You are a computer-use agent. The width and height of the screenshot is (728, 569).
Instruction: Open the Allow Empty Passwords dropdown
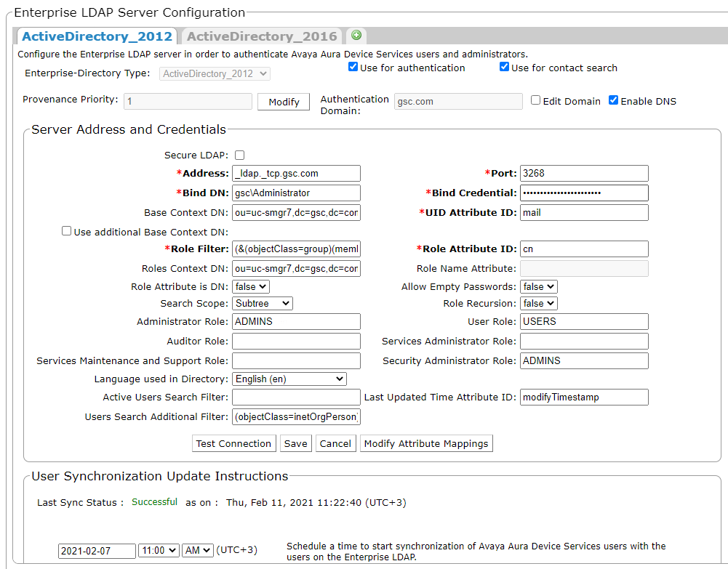539,286
